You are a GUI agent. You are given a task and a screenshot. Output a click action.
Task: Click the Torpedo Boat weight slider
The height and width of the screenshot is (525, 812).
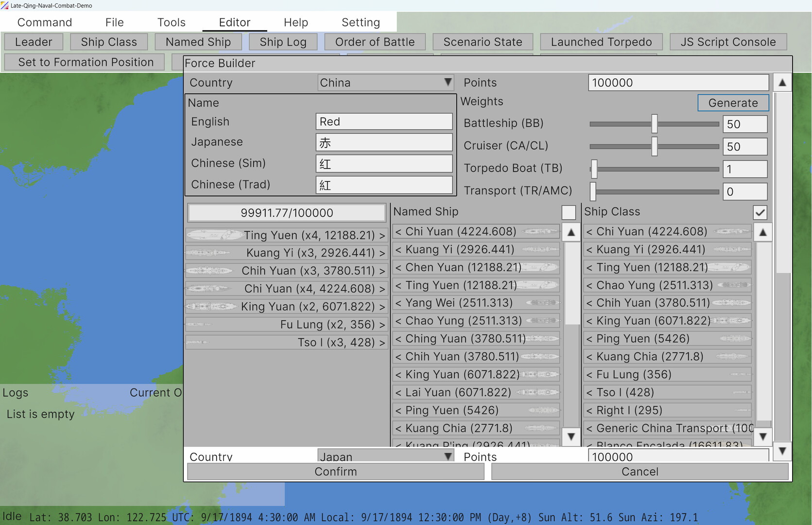tap(654, 169)
